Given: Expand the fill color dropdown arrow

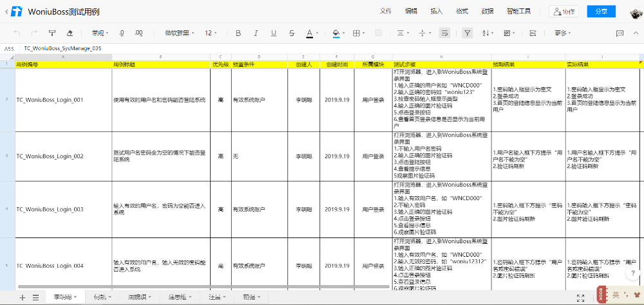Looking at the screenshot, I should [344, 33].
